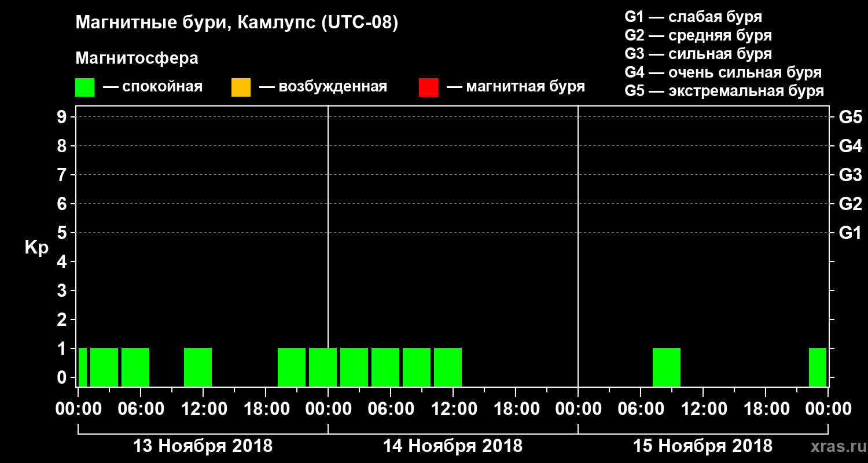Click the '— спокойная' legend label

point(153,87)
